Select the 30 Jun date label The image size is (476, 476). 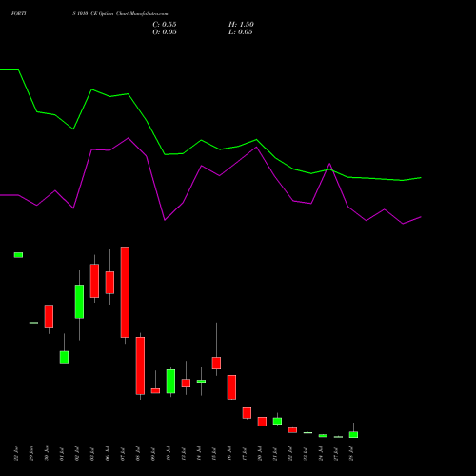click(47, 453)
